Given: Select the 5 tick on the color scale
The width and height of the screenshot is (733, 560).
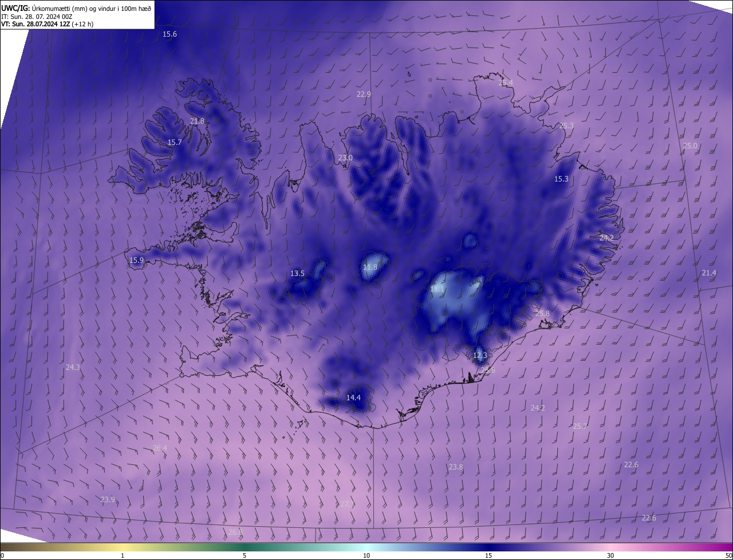Looking at the screenshot, I should point(245,555).
